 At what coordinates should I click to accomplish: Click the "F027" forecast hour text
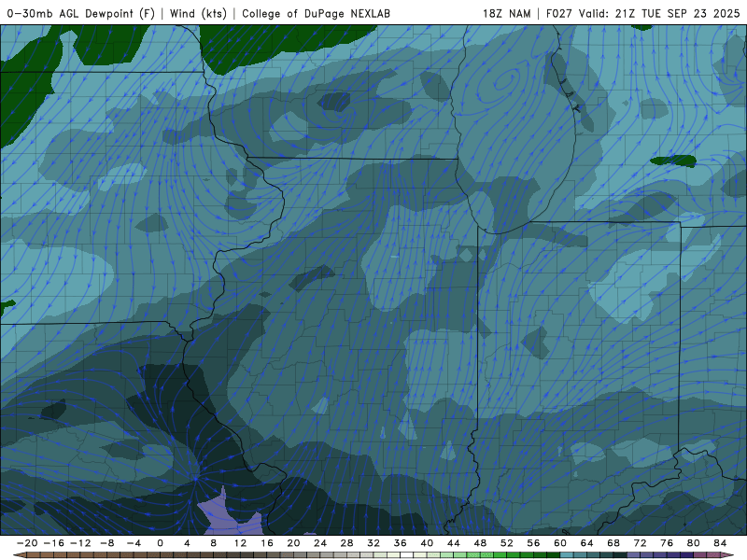pos(558,13)
